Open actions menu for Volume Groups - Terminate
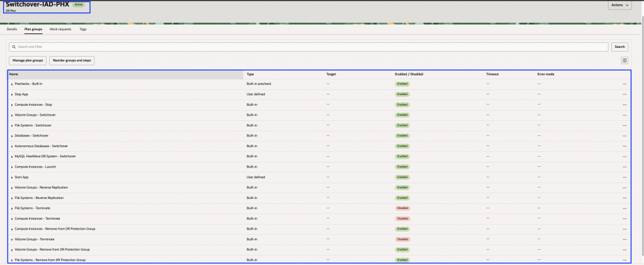Viewport: 644px width, 265px height. 625,239
